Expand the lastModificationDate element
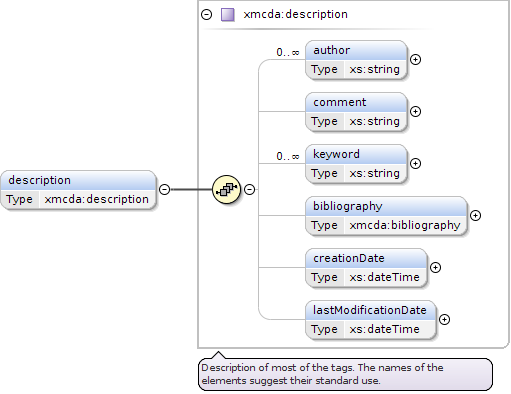Viewport: 511px width, 394px height. (444, 319)
